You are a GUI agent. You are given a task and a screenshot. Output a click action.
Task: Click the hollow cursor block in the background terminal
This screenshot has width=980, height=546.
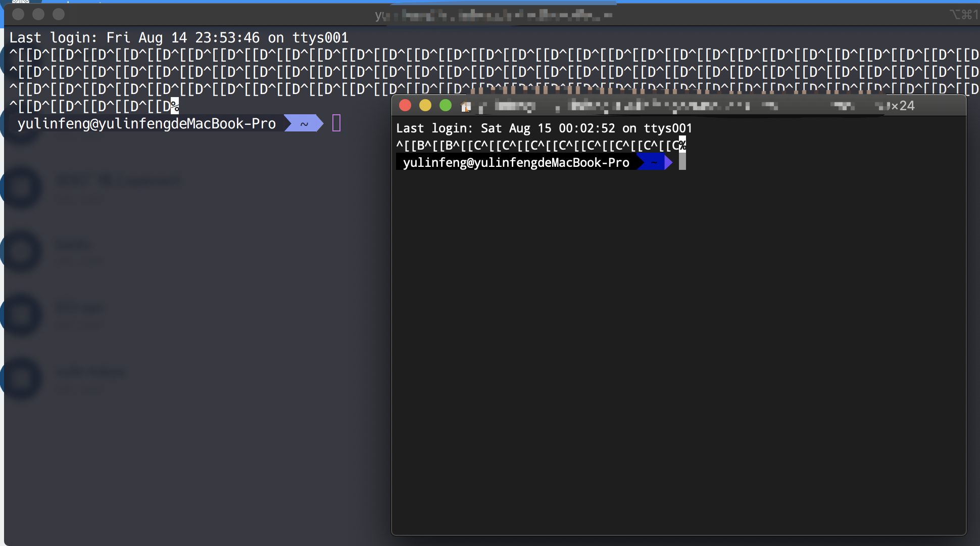335,122
